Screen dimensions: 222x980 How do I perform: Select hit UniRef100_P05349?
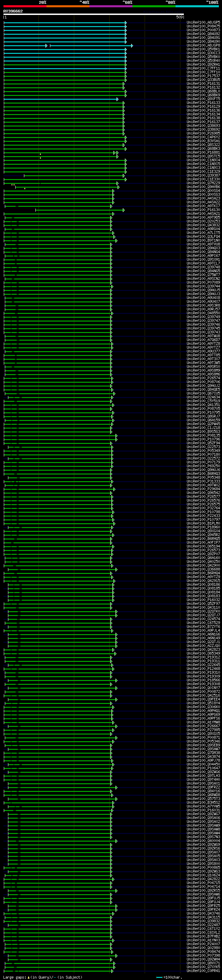[203, 451]
